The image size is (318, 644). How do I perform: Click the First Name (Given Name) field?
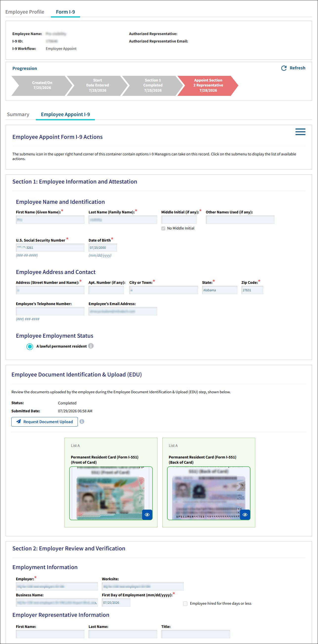50,220
